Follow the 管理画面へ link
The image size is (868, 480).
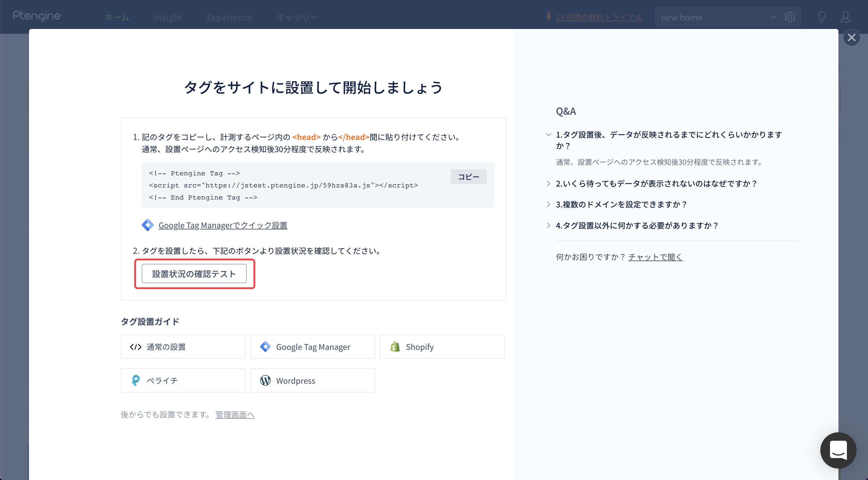(x=235, y=414)
